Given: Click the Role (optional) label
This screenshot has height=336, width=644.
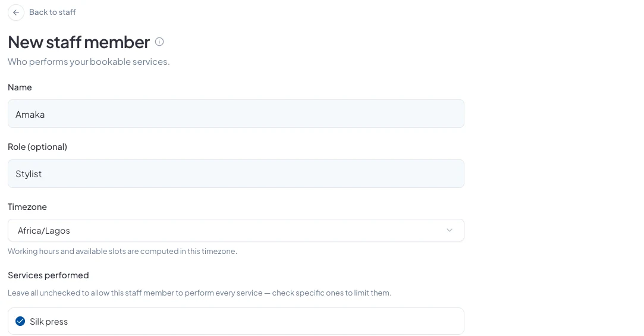Looking at the screenshot, I should 37,147.
